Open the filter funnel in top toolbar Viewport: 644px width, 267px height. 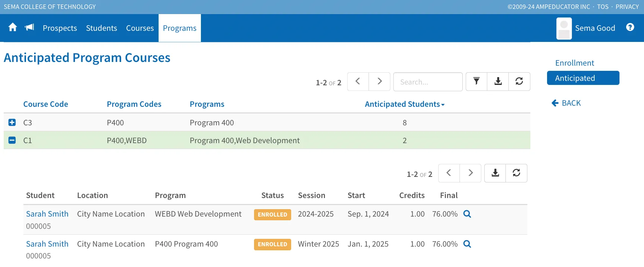pos(477,82)
